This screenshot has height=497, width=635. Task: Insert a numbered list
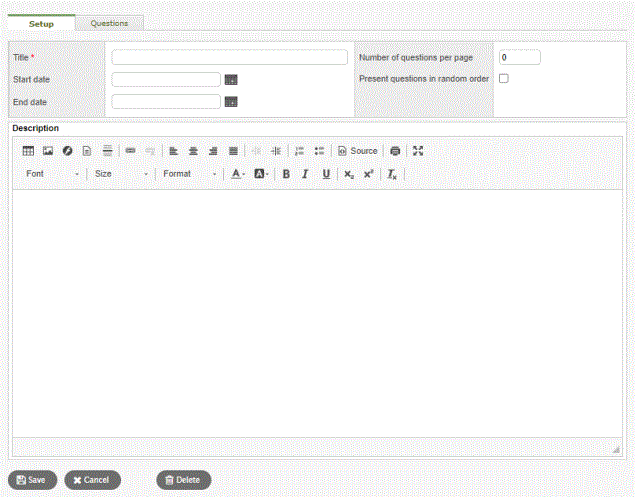coord(299,151)
